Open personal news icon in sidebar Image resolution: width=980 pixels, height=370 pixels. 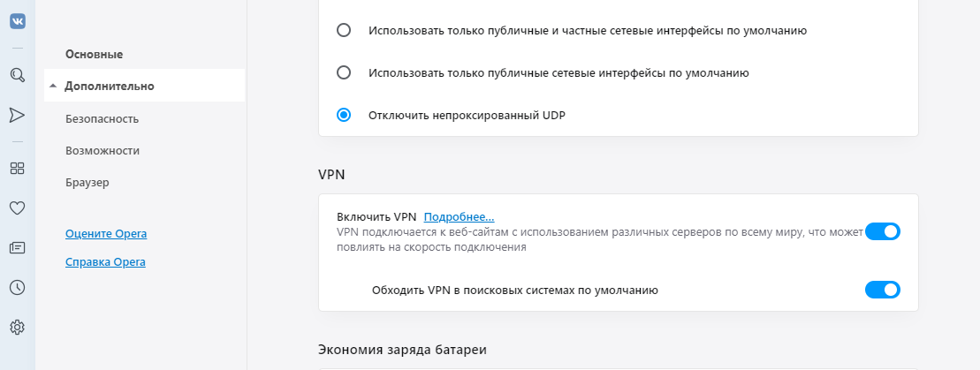(x=17, y=248)
